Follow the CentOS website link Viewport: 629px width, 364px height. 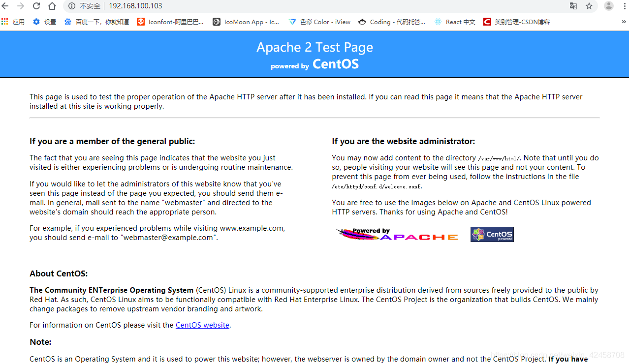click(x=202, y=325)
